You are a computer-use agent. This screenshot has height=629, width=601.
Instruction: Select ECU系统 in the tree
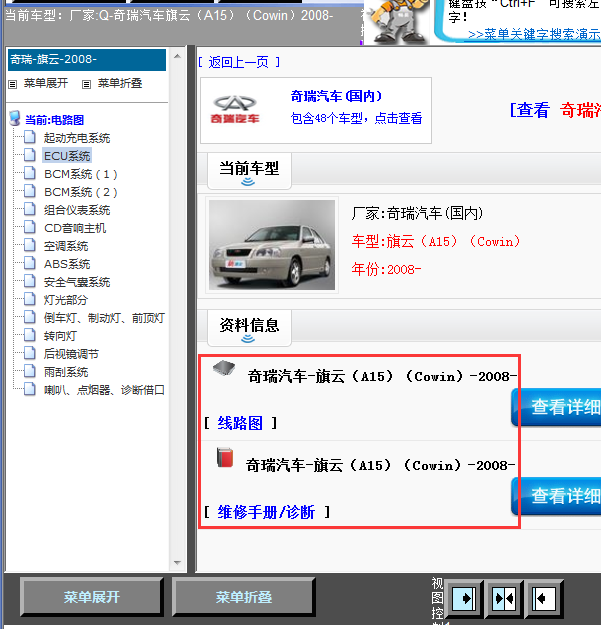coord(67,156)
